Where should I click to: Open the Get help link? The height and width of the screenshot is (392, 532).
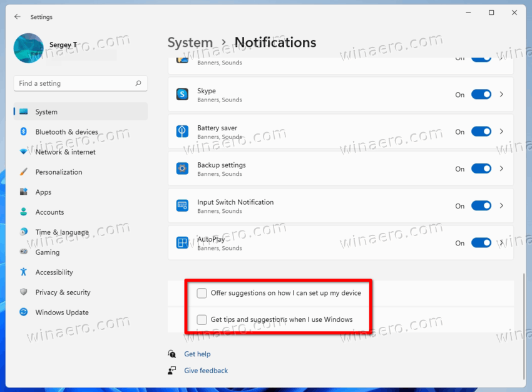pos(197,354)
